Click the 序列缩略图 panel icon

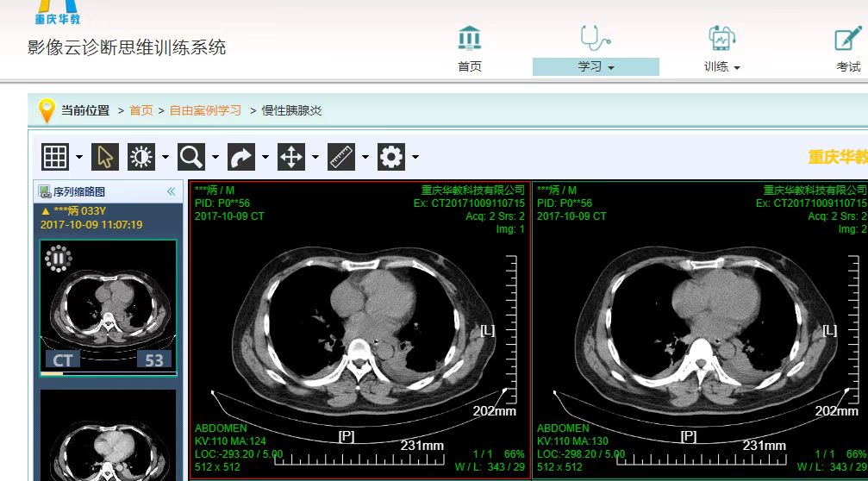44,192
